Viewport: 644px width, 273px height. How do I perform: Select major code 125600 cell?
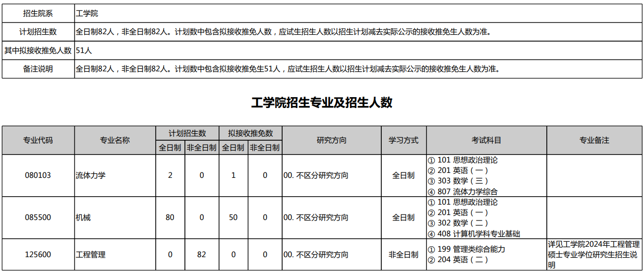pos(38,255)
